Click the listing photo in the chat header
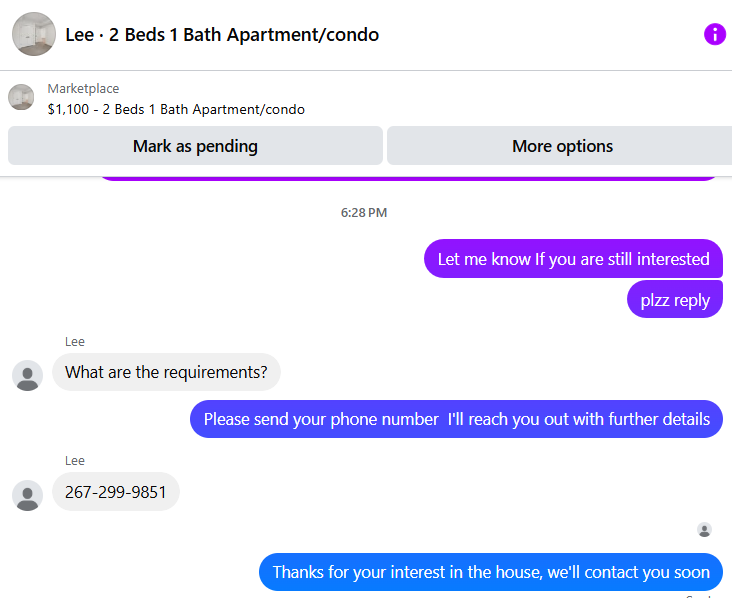This screenshot has width=732, height=598. point(34,34)
